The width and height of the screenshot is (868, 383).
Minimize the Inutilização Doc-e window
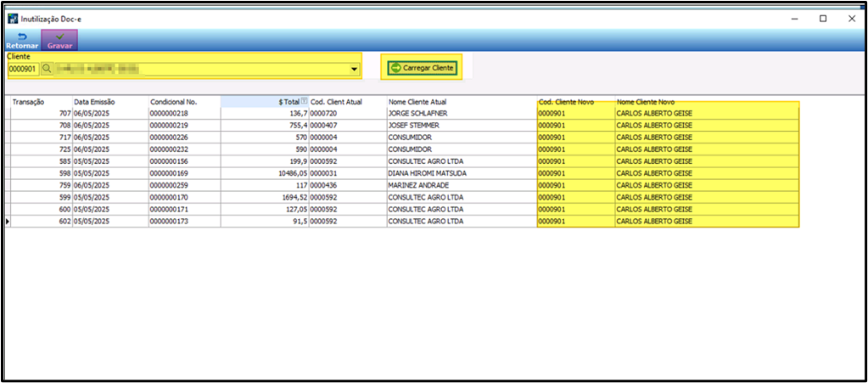pos(795,19)
